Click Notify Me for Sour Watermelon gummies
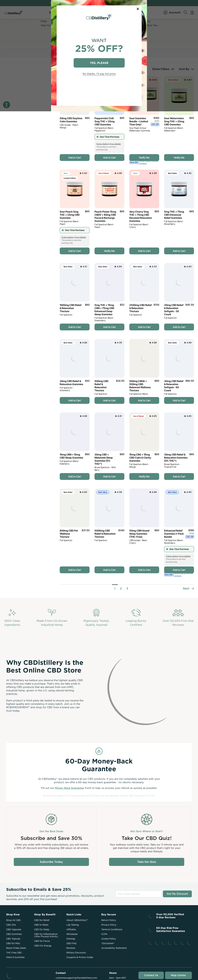198x980 pixels. [x=179, y=158]
